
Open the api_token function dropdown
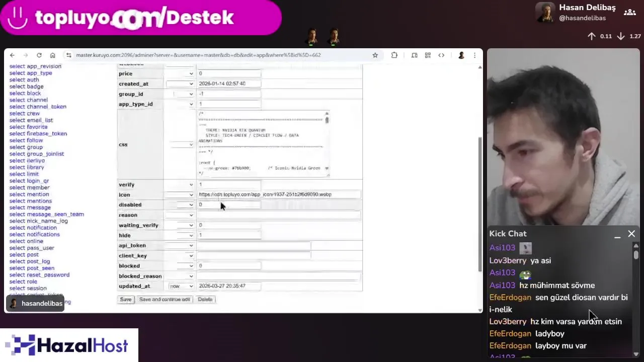180,246
